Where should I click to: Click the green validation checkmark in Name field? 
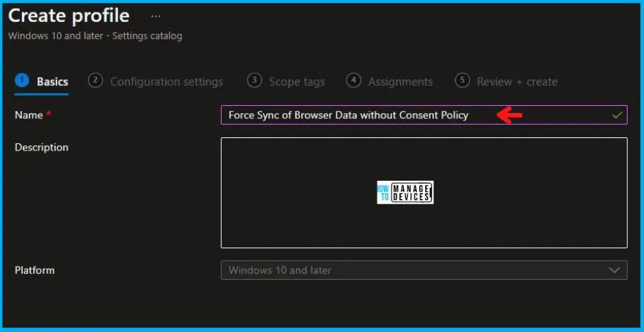coord(617,115)
